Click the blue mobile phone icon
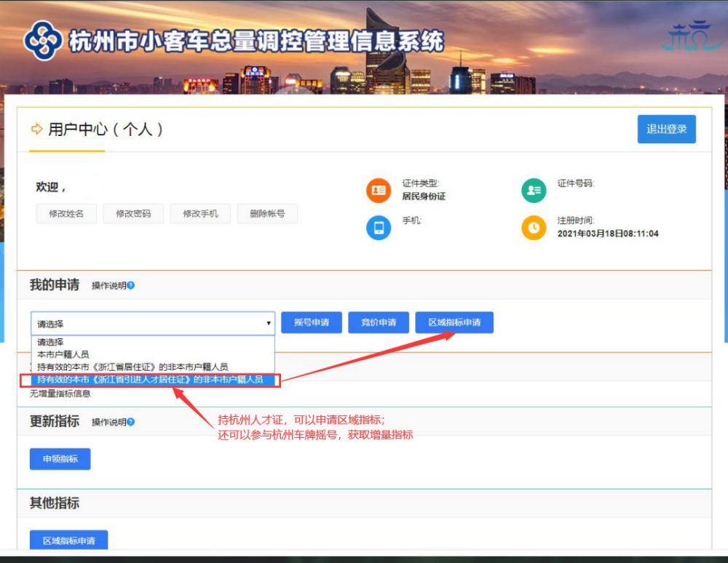 pos(379,228)
